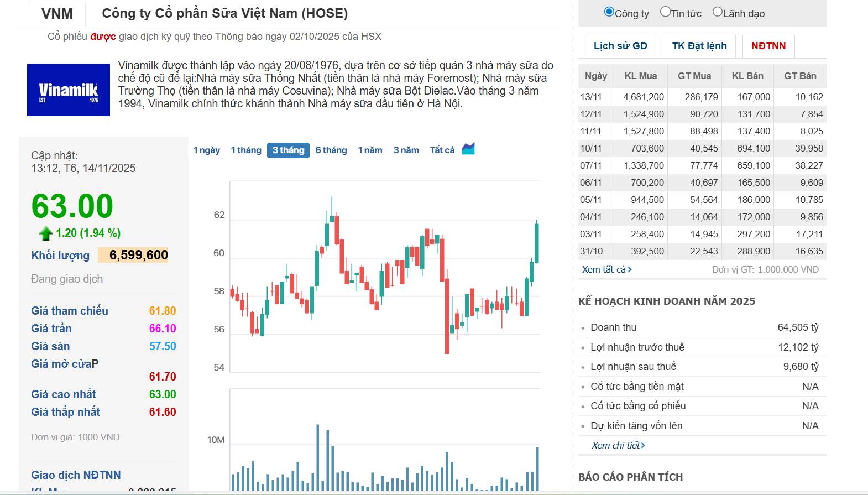
Task: Open the advanced chart icon
Action: 468,149
